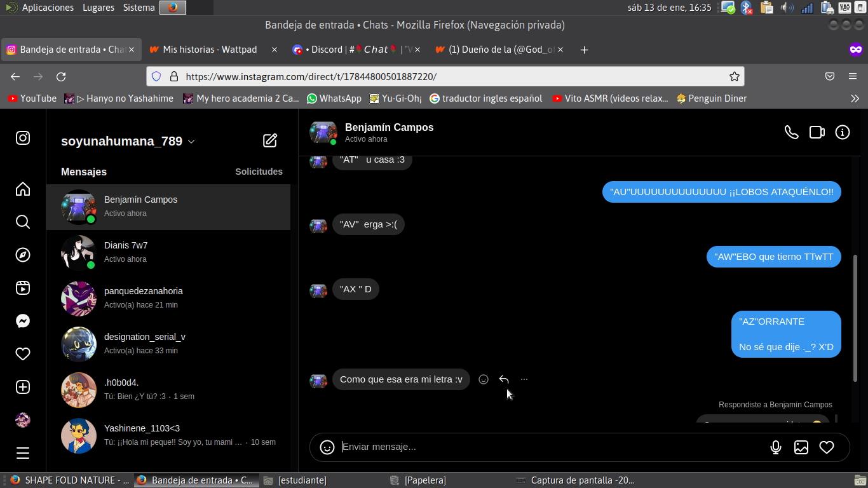Start a video call with Benjamín Campos

817,132
